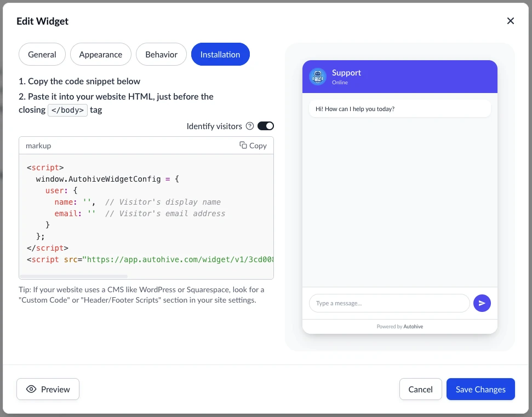Click the 'markup' code label
Screen dimensions: 532x417
click(38, 146)
